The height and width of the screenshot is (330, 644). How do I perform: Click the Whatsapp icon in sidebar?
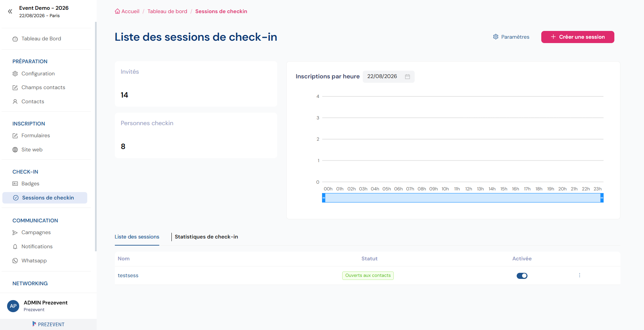coord(15,261)
